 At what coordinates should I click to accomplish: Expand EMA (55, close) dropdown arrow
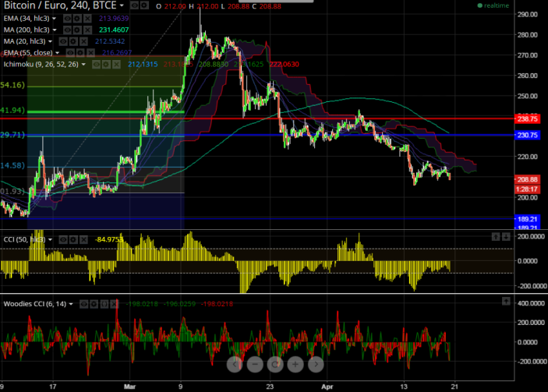coord(57,53)
